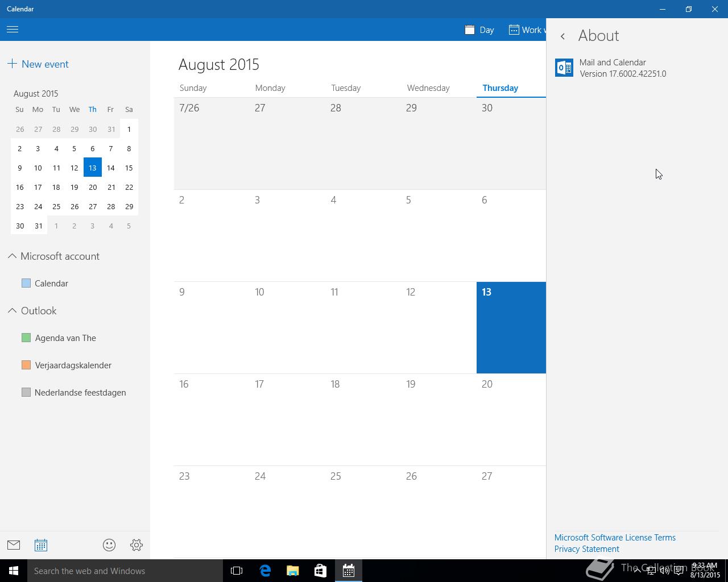This screenshot has width=728, height=582.
Task: Toggle the Nederlandse feestdagen calendar checkbox
Action: (26, 392)
